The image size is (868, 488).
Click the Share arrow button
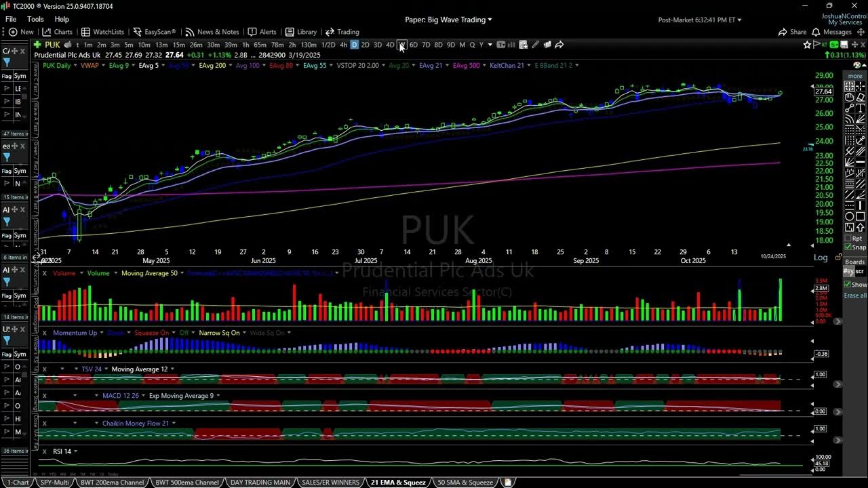(792, 32)
